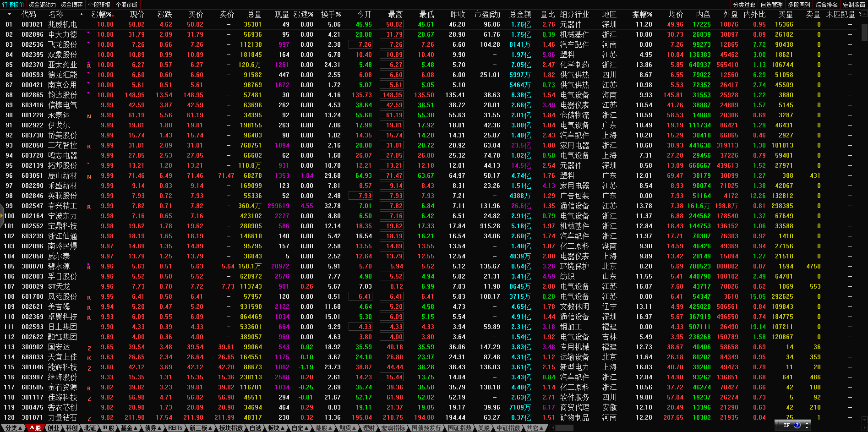
Task: Open the dropdown arrow left of 代码 header
Action: click(9, 14)
